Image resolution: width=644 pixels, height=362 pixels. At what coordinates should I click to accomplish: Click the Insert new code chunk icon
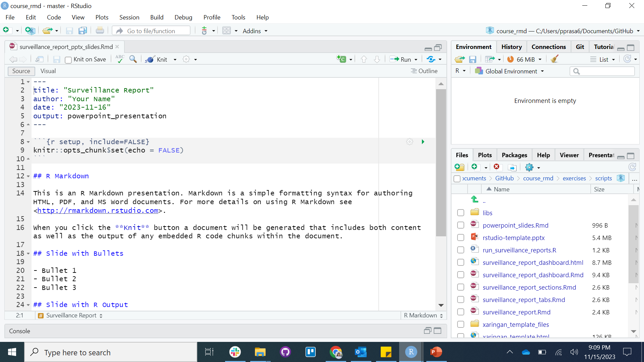(341, 59)
